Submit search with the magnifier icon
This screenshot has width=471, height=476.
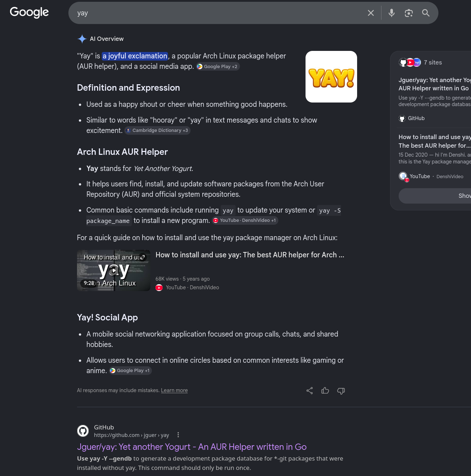click(x=426, y=13)
